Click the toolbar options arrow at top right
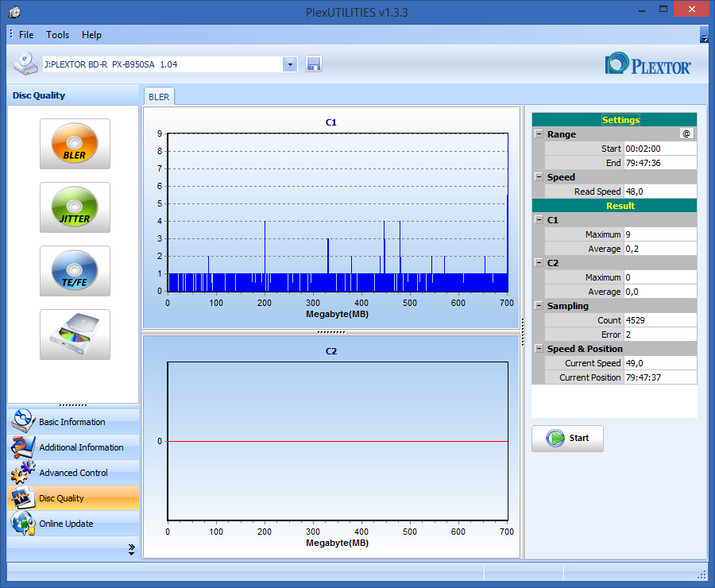The height and width of the screenshot is (588, 715). tap(704, 35)
